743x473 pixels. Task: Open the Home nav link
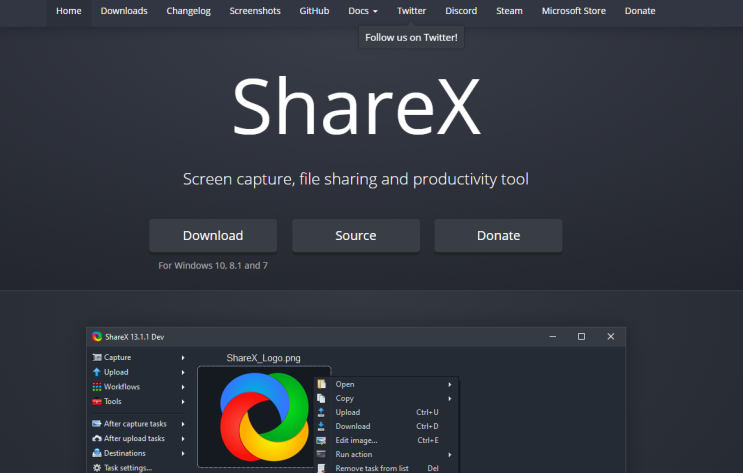pos(69,11)
